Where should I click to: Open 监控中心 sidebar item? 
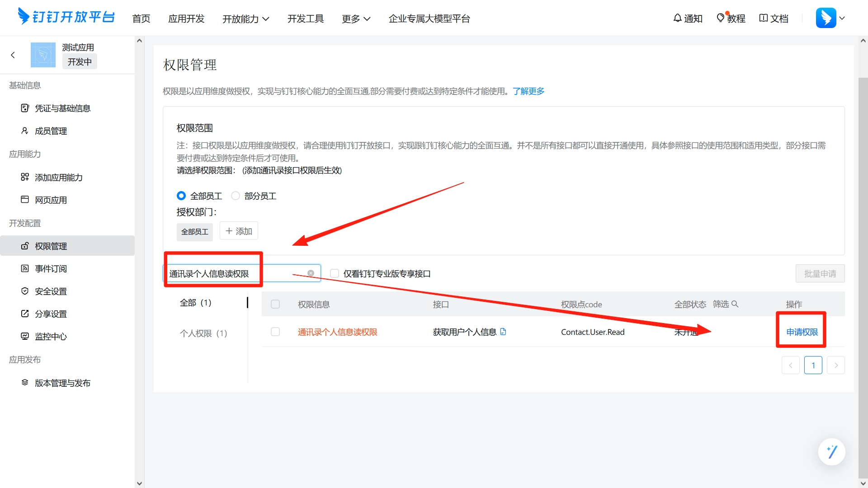(x=51, y=337)
